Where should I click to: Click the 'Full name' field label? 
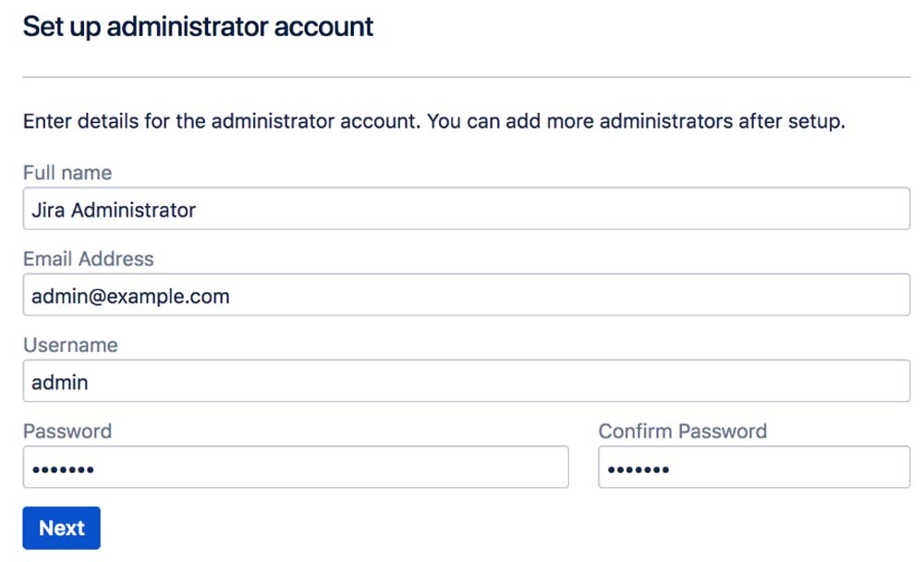click(67, 173)
